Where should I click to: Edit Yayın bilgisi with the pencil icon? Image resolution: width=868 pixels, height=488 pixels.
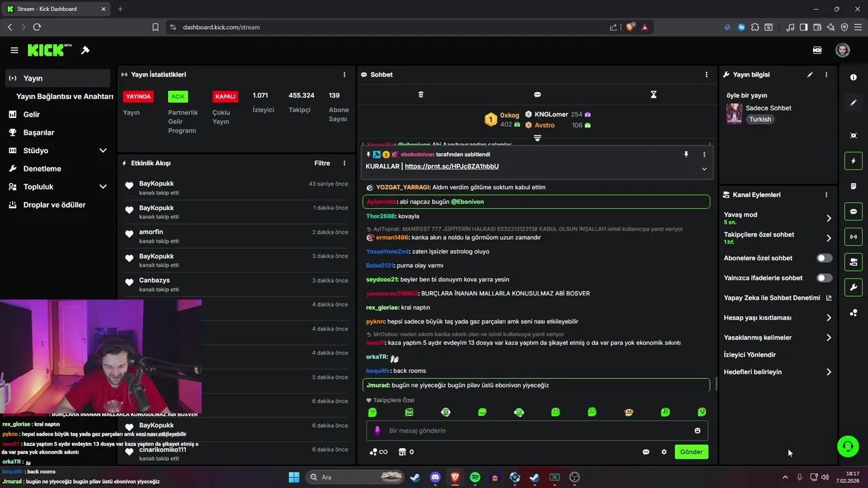(810, 75)
